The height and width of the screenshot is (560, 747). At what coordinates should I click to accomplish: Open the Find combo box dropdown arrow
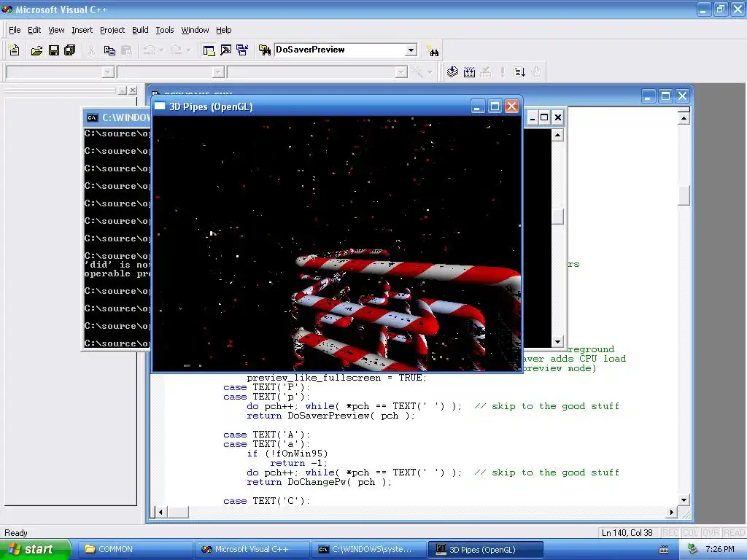tap(411, 50)
